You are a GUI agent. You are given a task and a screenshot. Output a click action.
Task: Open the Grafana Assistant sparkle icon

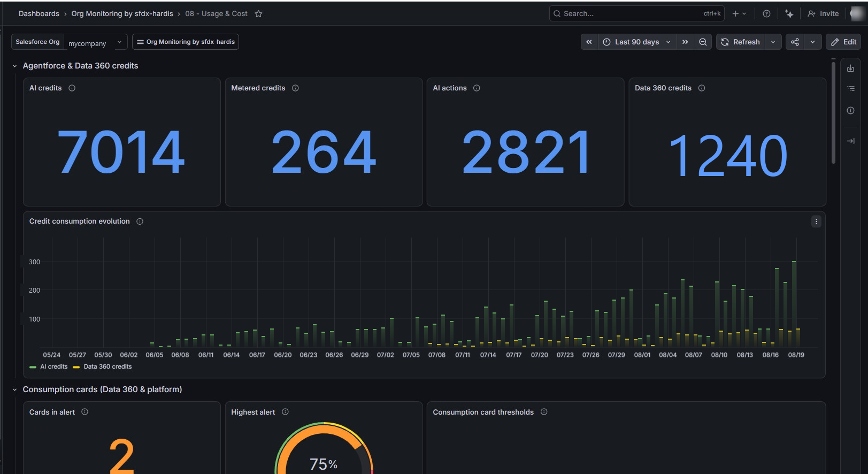coord(789,14)
